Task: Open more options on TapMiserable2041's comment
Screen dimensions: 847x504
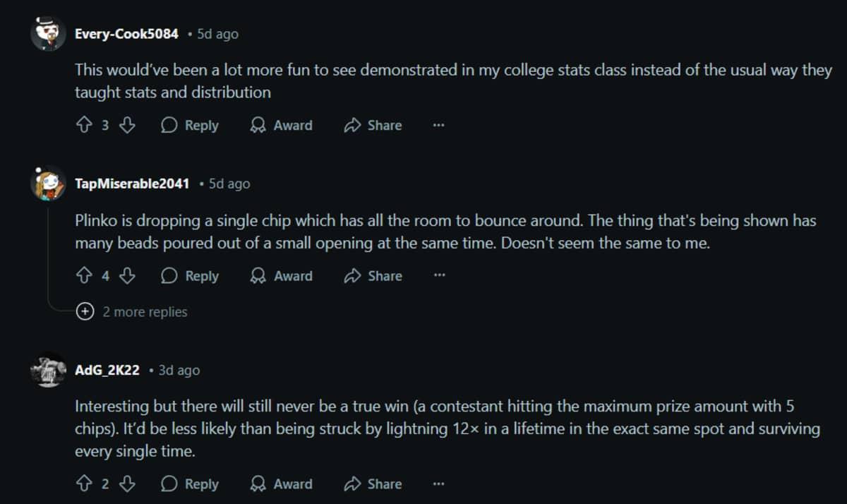Action: 439,276
